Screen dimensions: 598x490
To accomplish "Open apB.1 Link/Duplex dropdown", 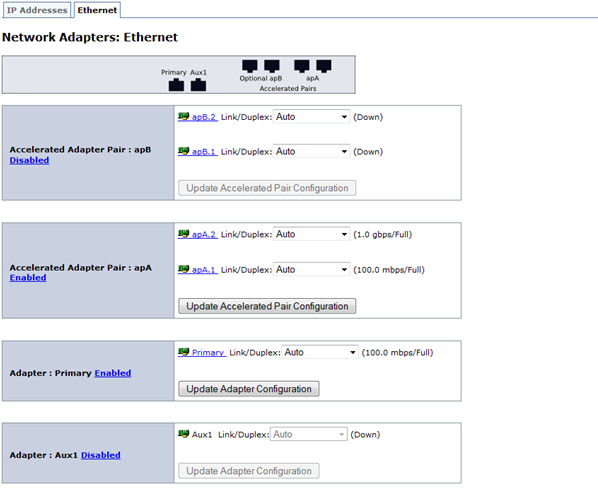I will pos(311,151).
